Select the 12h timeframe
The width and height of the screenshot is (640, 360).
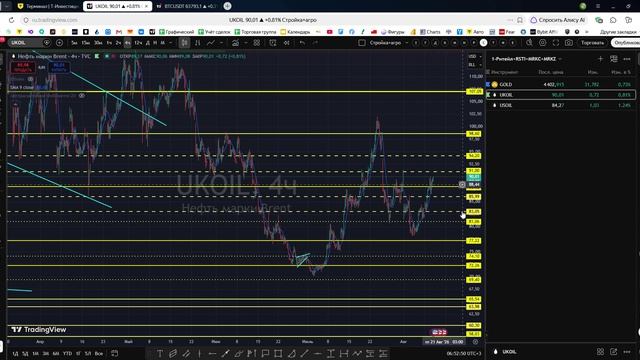138,42
